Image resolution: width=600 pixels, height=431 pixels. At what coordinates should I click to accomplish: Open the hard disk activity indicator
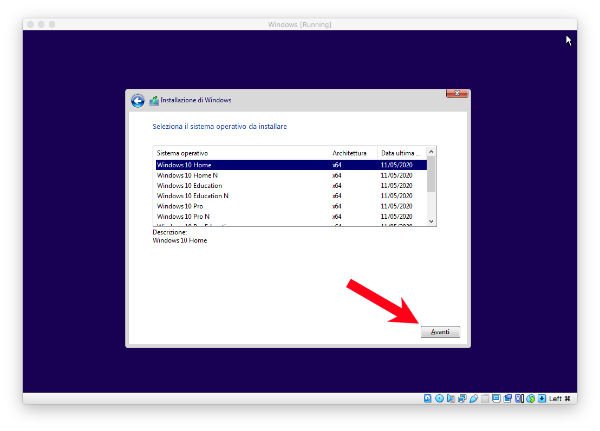(427, 398)
